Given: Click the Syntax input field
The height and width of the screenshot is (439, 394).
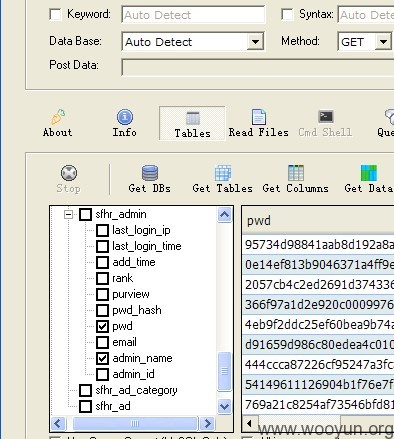Looking at the screenshot, I should click(x=366, y=15).
